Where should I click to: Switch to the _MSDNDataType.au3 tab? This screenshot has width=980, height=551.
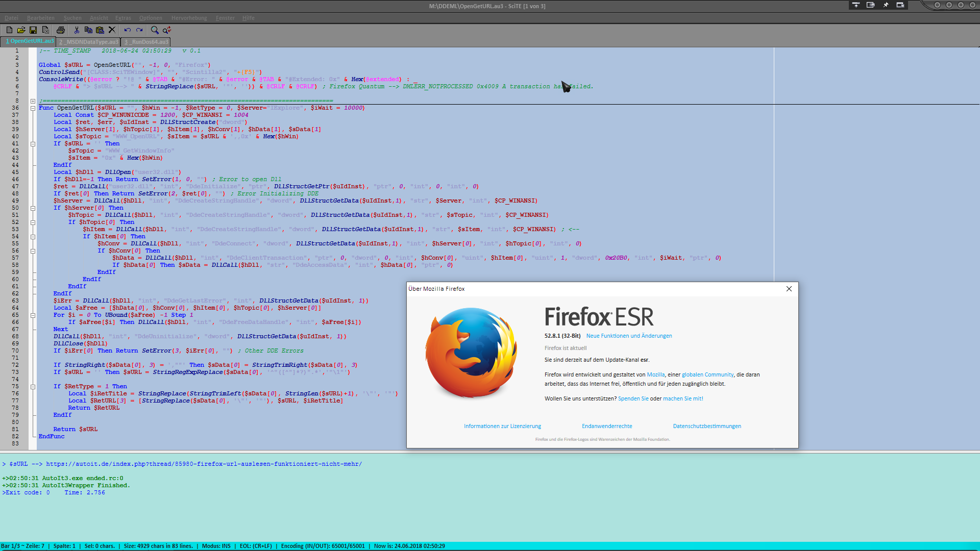[88, 42]
